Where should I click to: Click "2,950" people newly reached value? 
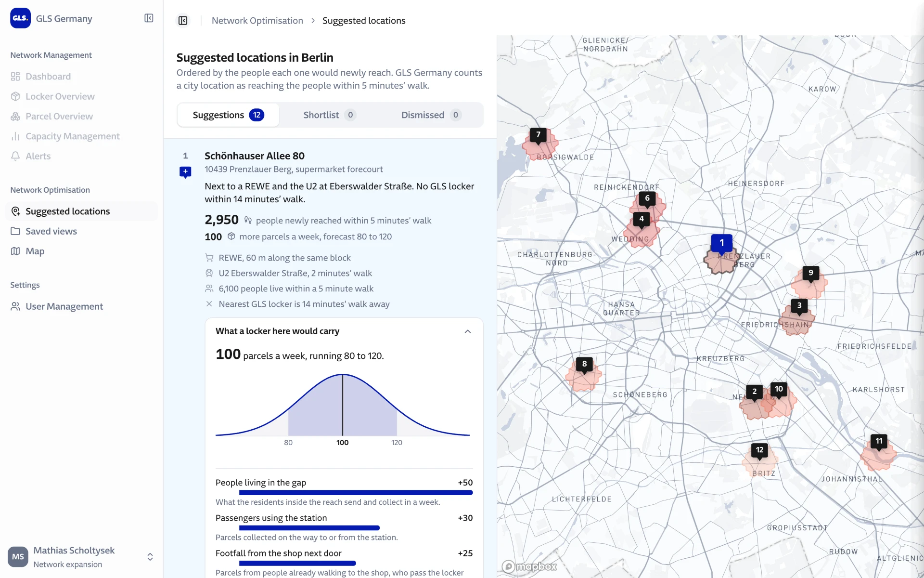pos(221,220)
